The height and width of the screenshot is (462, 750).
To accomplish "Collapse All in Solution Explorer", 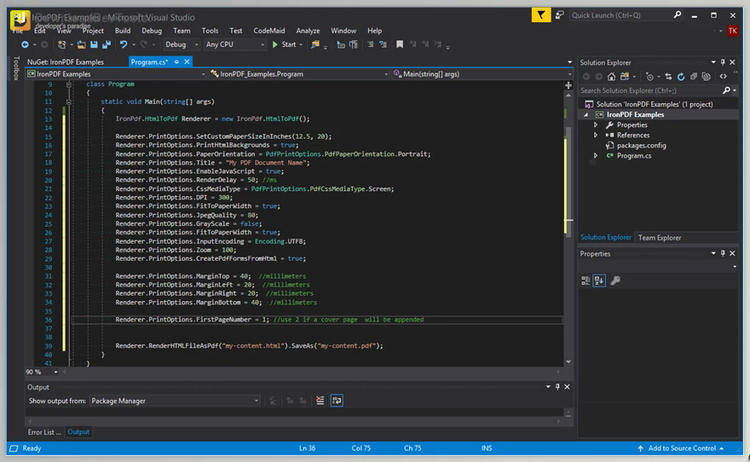I will point(694,77).
